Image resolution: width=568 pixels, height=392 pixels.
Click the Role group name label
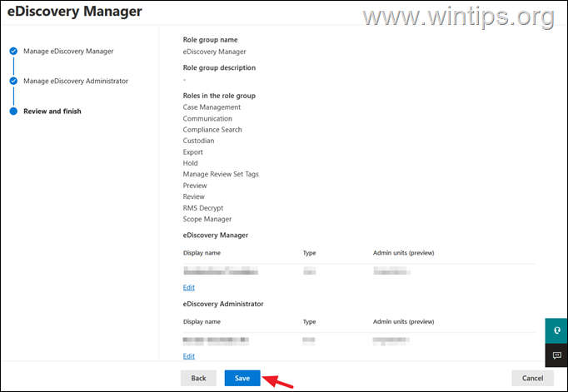210,40
